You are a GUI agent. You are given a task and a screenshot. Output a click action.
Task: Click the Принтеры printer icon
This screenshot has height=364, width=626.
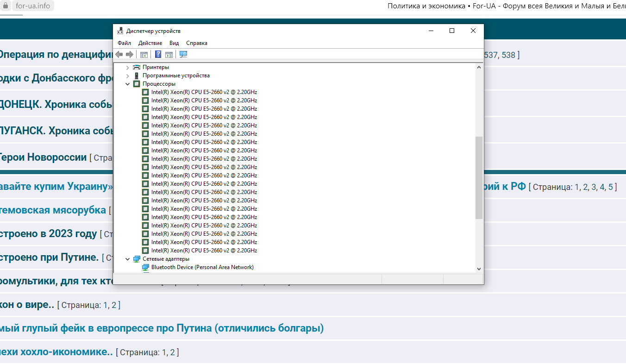coord(137,67)
